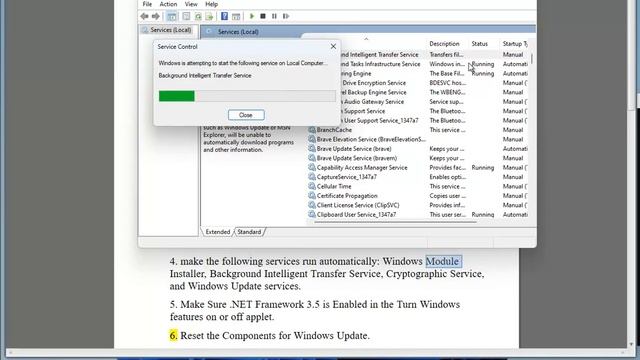
Task: Toggle Show/Hide Console Tree toolbar icon
Action: 172,16
